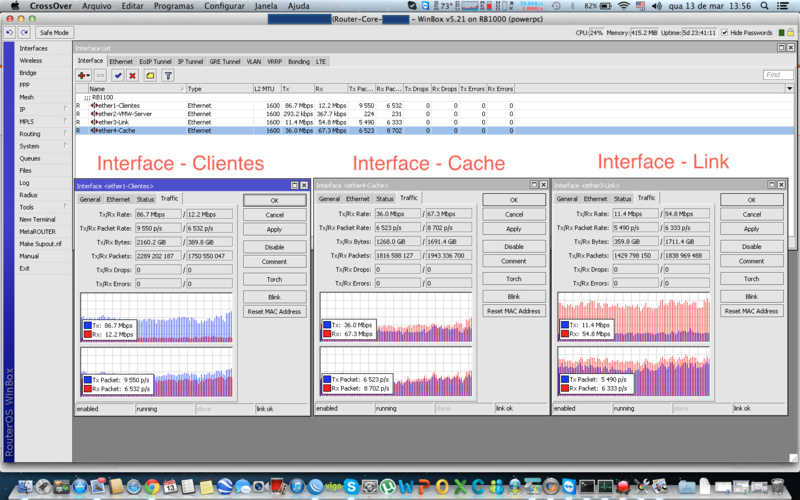The height and width of the screenshot is (500, 800).
Task: Open the VLAN tab
Action: [254, 61]
